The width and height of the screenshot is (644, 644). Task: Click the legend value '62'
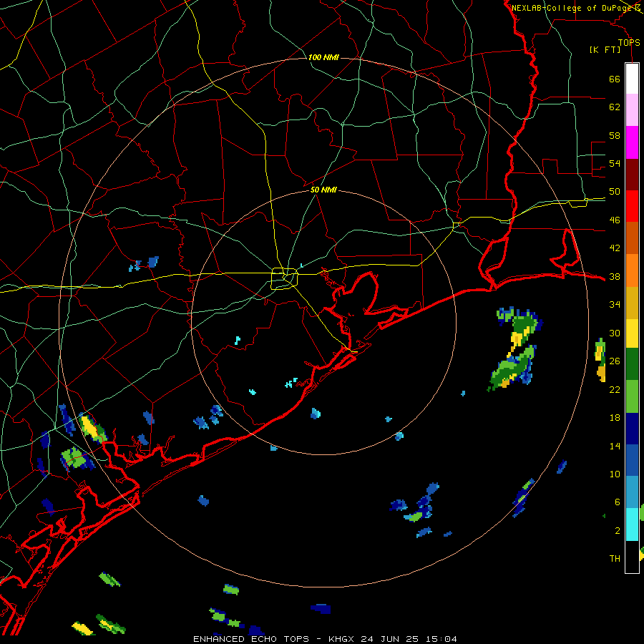(615, 107)
